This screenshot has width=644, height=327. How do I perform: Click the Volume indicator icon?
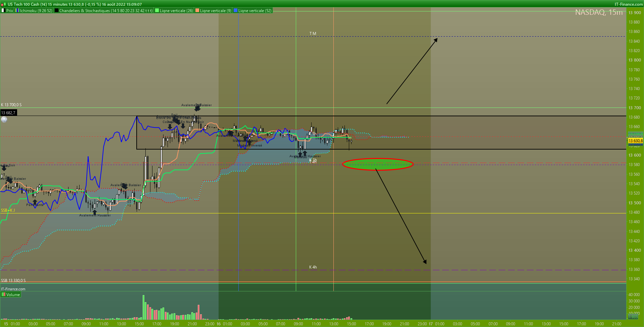click(x=3, y=295)
